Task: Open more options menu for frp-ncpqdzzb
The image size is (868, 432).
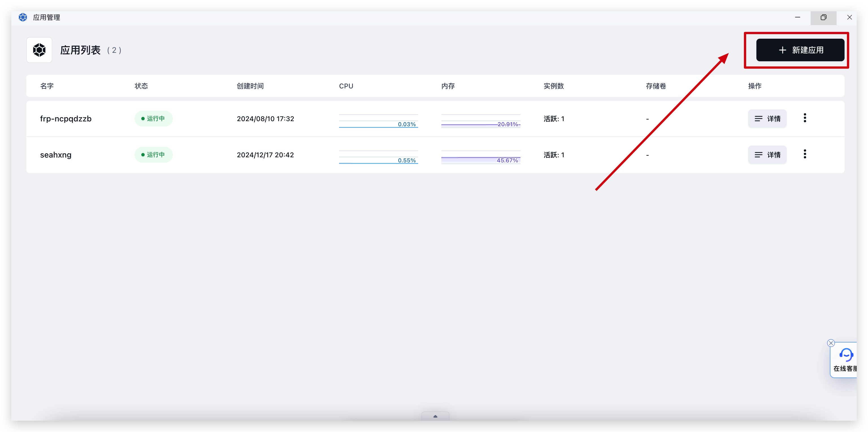Action: (805, 118)
